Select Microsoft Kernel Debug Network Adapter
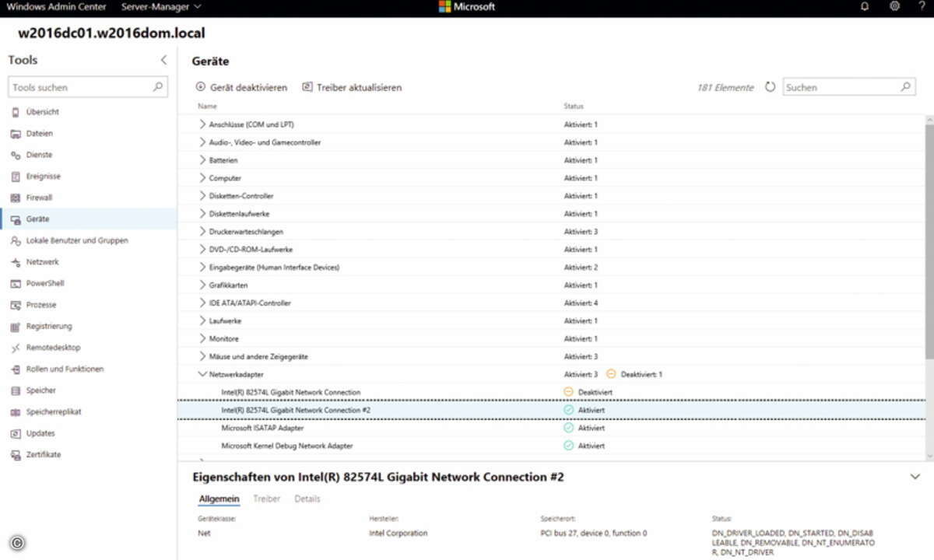 pyautogui.click(x=551, y=446)
